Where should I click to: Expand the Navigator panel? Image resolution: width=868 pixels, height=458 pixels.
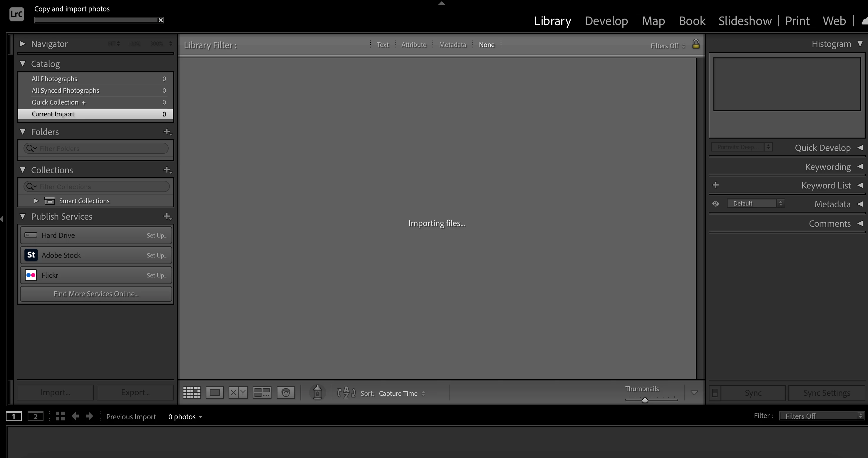[x=23, y=44]
